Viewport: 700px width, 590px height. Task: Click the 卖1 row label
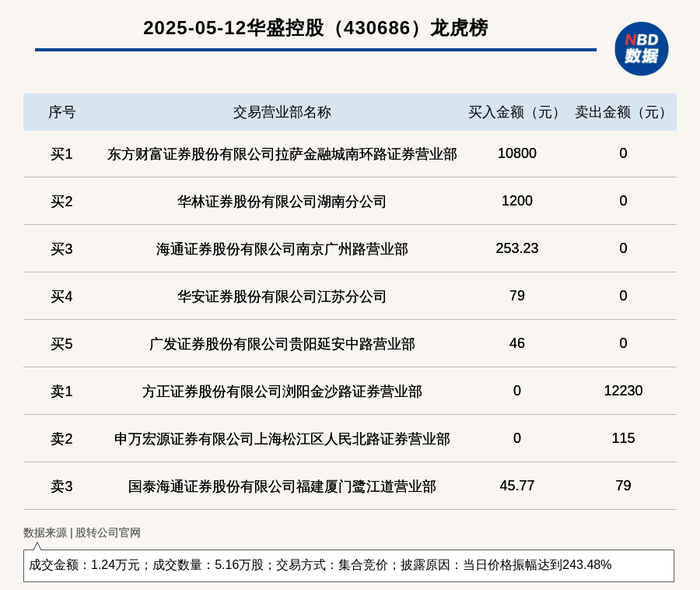tap(61, 392)
